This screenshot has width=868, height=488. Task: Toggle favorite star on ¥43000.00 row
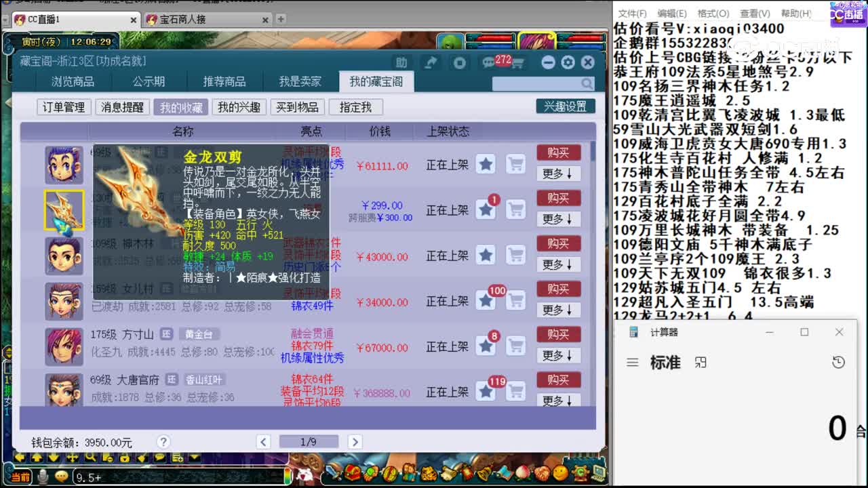pyautogui.click(x=486, y=255)
